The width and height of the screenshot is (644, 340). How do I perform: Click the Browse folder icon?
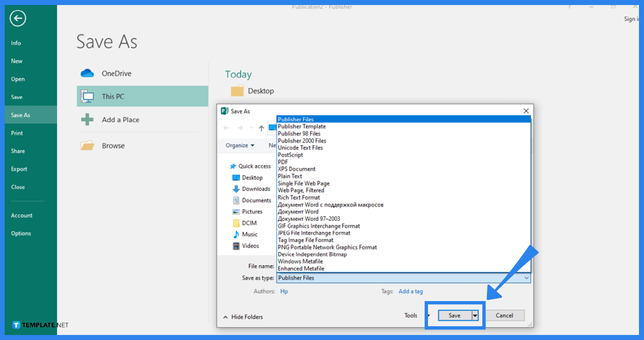[x=87, y=145]
